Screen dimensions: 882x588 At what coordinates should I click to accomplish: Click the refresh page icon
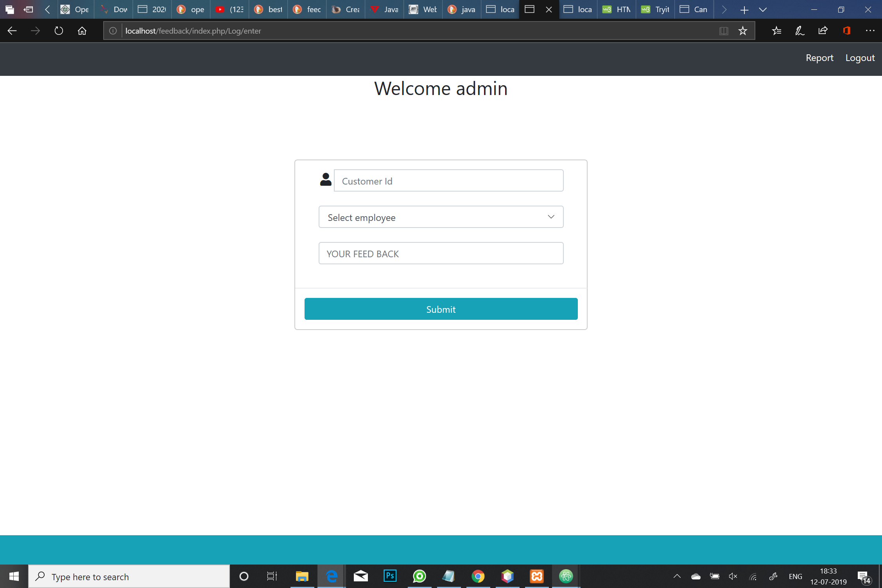tap(59, 31)
